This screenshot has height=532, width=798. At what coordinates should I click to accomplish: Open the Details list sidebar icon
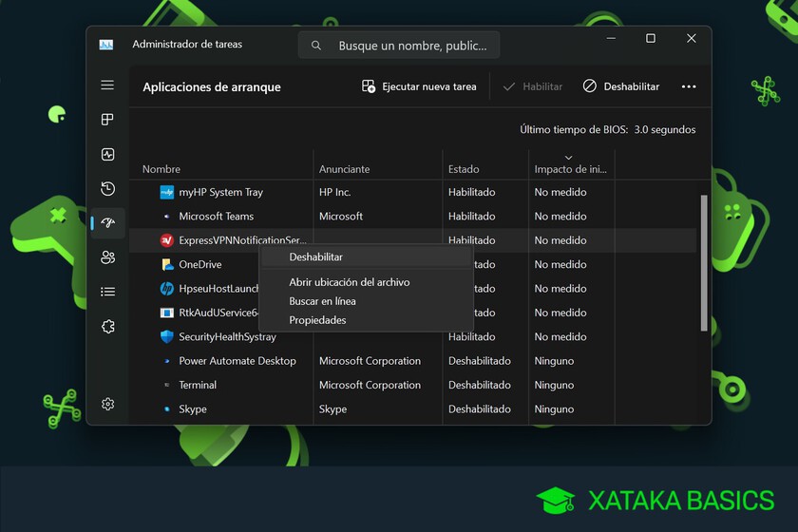click(x=107, y=292)
